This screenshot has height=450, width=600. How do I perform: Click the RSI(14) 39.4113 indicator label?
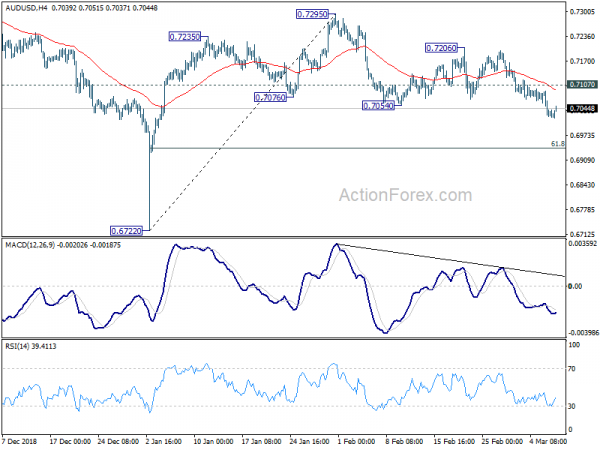(x=31, y=346)
